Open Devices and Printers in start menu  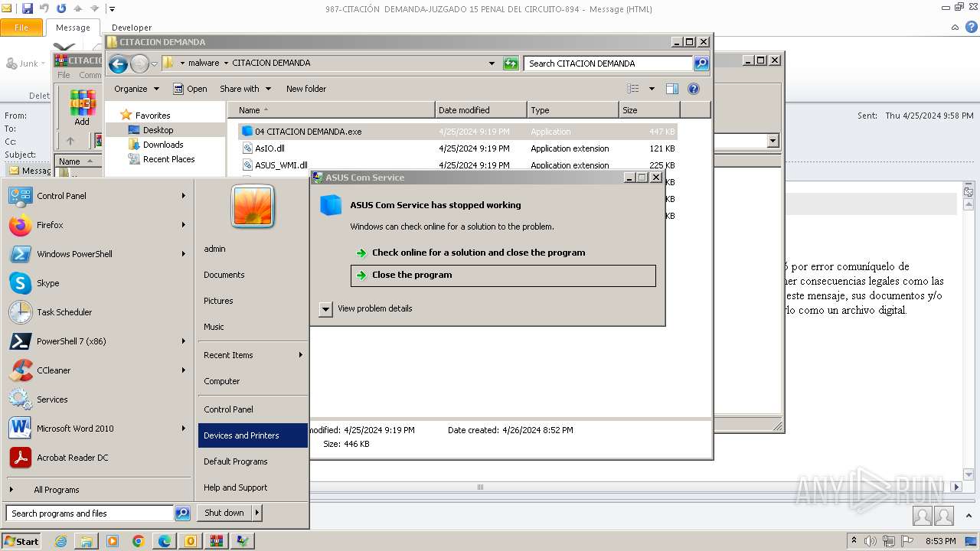[253, 435]
